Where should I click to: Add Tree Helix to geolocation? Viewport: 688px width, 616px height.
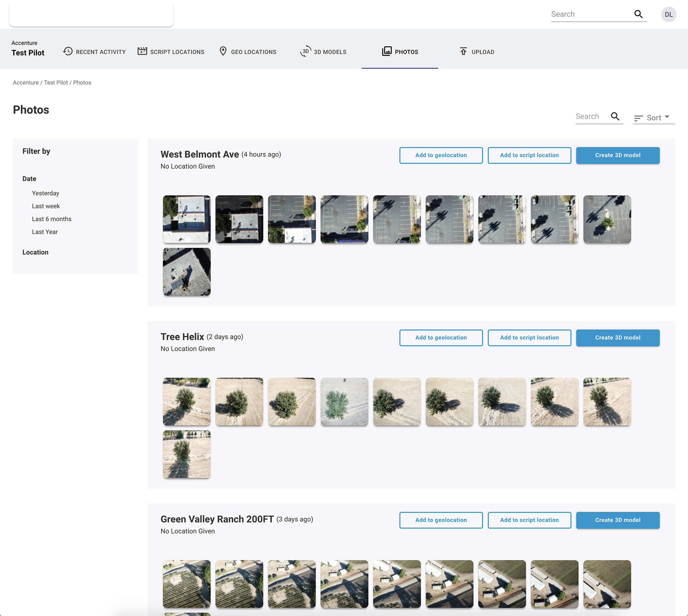(441, 337)
